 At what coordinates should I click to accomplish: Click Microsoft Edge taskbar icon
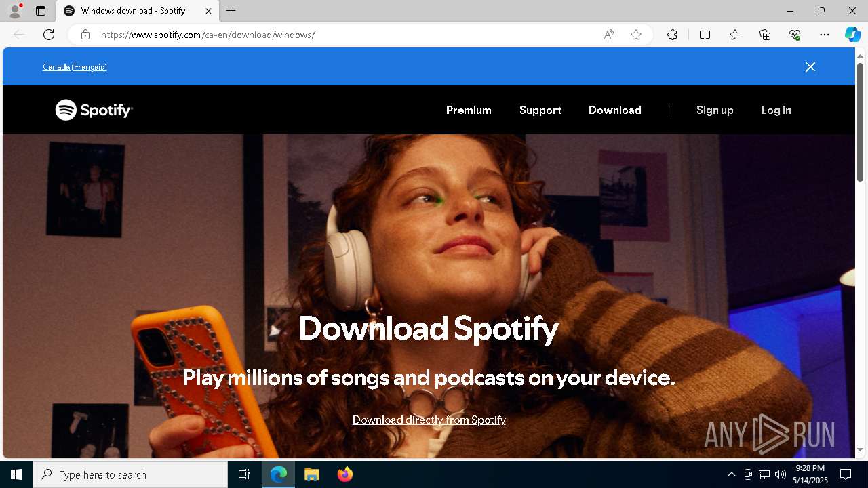click(x=279, y=474)
